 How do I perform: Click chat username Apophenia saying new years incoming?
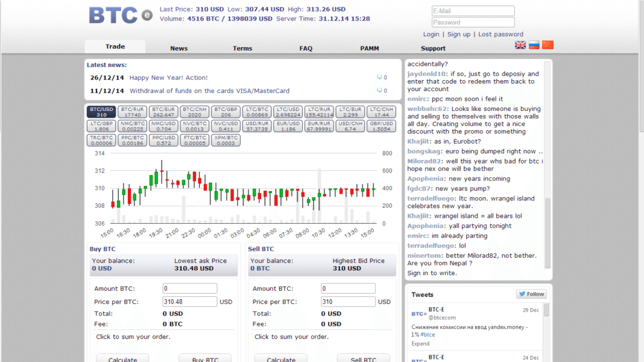tap(425, 179)
